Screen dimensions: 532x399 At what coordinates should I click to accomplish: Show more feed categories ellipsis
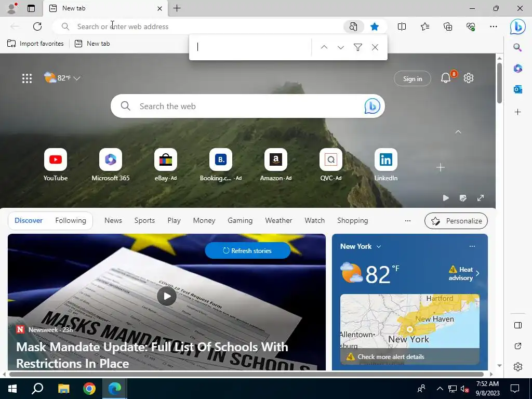pyautogui.click(x=408, y=220)
